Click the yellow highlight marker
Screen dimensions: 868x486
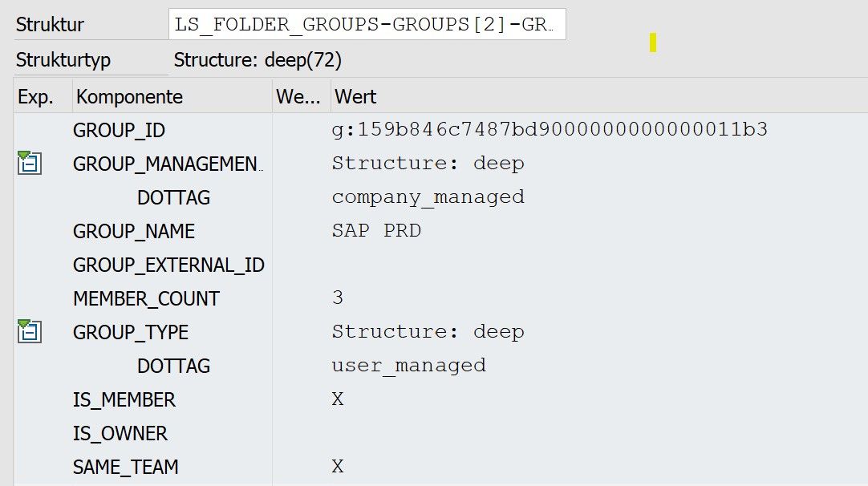coord(652,41)
